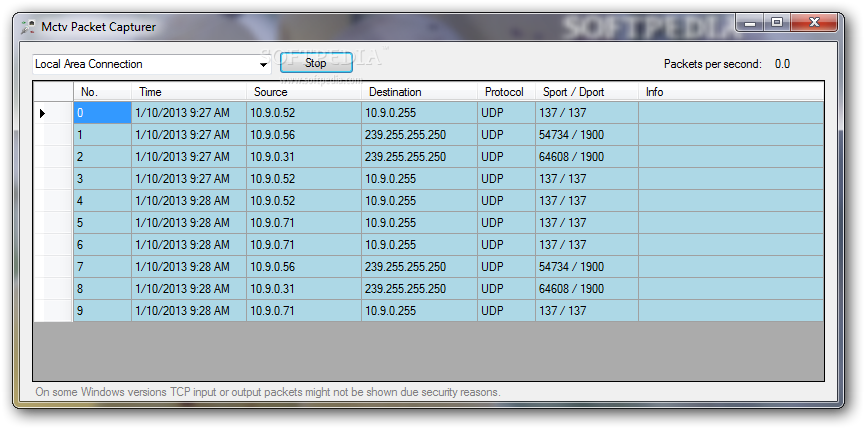Select packet number 7 cell
This screenshot has width=865, height=429.
pos(102,267)
